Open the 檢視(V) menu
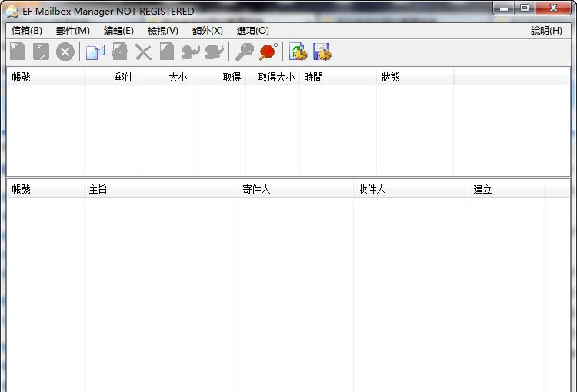This screenshot has height=392, width=577. tap(163, 31)
